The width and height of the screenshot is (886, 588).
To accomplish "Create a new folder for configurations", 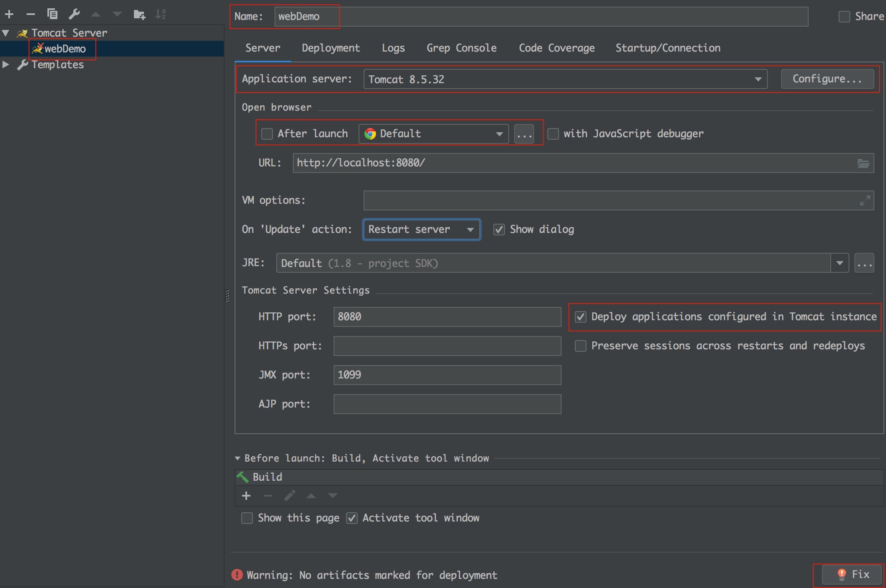I will pos(139,15).
